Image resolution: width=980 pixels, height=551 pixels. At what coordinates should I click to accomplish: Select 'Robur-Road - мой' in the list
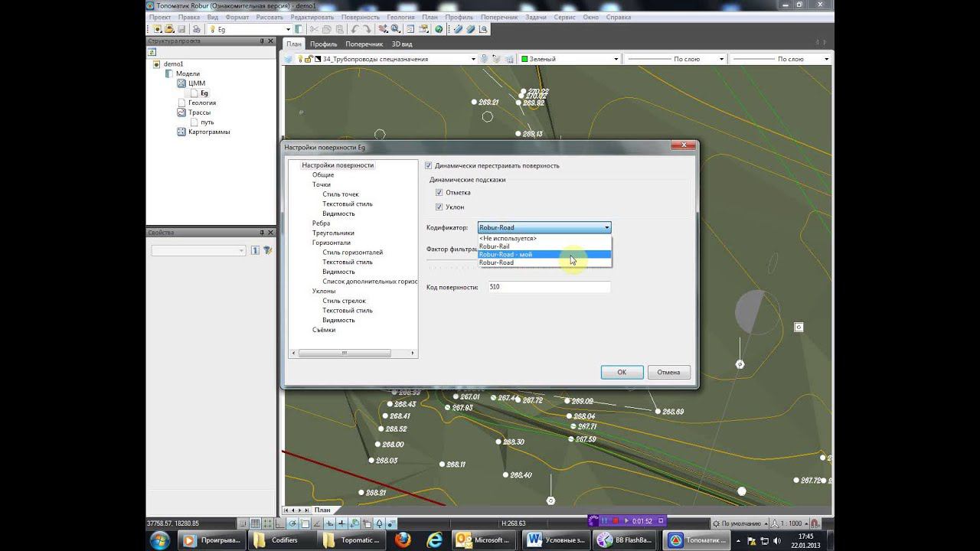click(544, 254)
